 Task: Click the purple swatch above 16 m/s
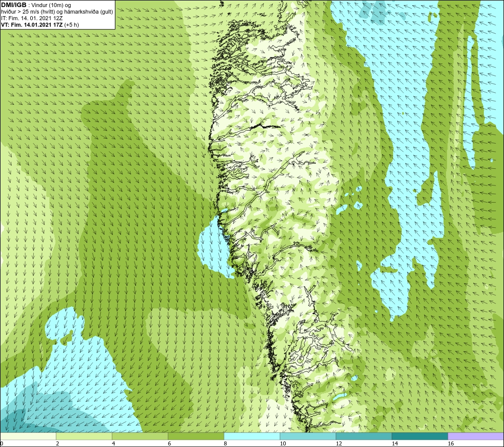point(476,436)
